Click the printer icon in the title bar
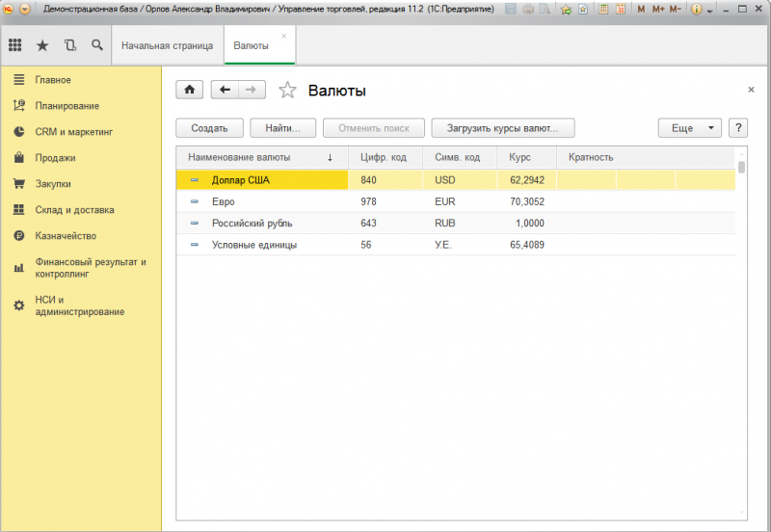 [528, 9]
